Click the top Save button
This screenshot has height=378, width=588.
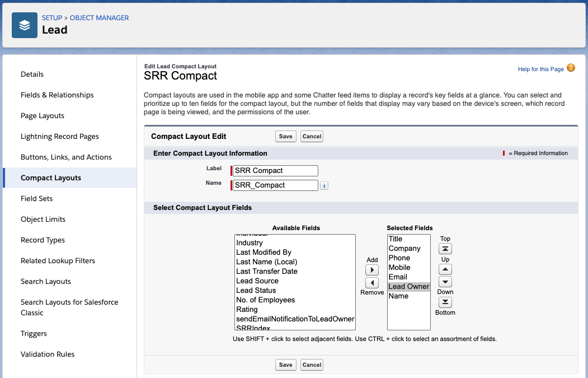[286, 136]
